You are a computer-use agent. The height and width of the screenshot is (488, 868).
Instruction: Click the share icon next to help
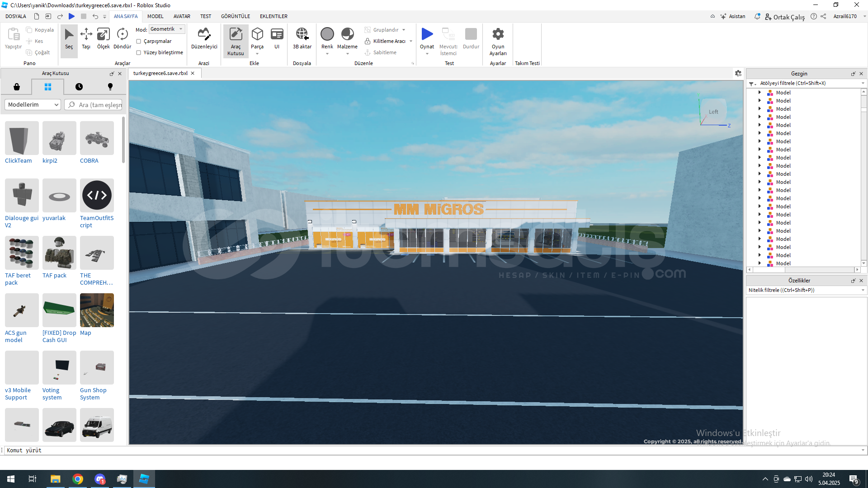(x=823, y=16)
